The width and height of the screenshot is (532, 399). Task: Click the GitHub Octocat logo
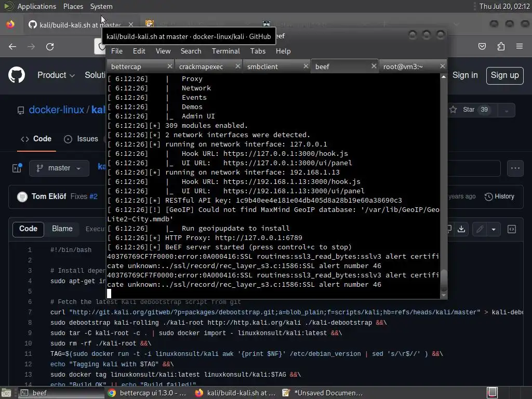click(x=16, y=75)
